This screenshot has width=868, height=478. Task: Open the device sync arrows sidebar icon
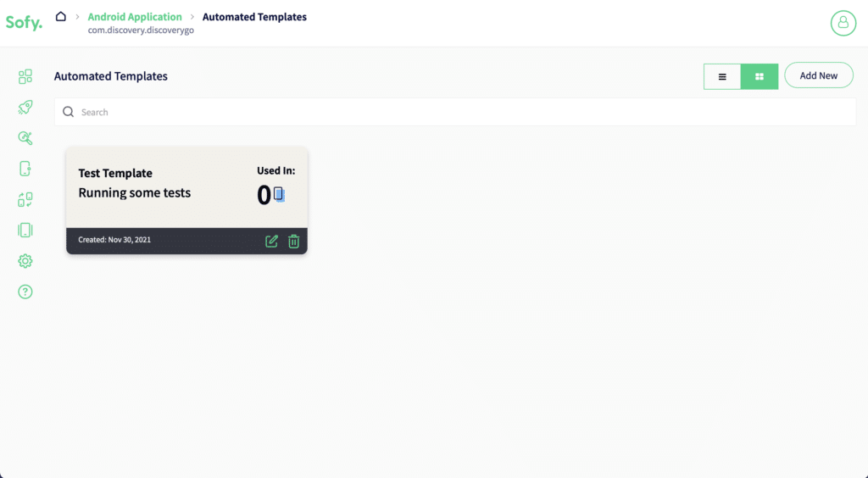click(25, 200)
